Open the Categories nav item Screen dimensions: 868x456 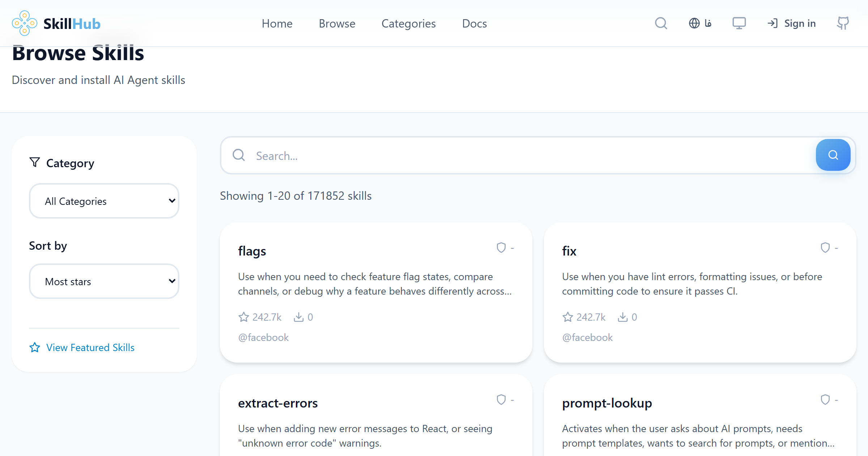pos(408,23)
